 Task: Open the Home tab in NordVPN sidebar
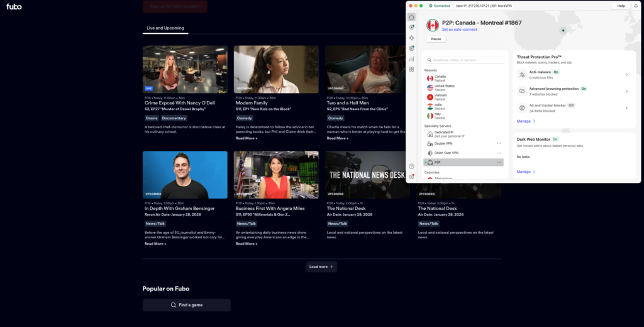click(411, 17)
